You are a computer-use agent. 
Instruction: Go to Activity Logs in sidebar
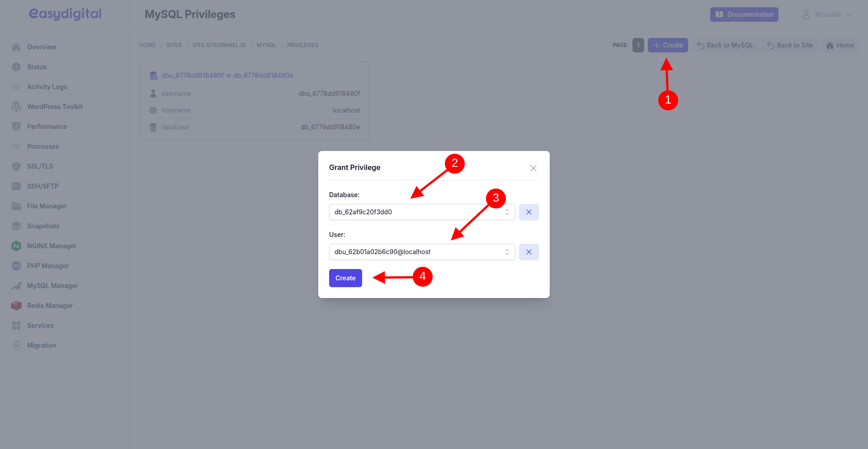point(47,87)
